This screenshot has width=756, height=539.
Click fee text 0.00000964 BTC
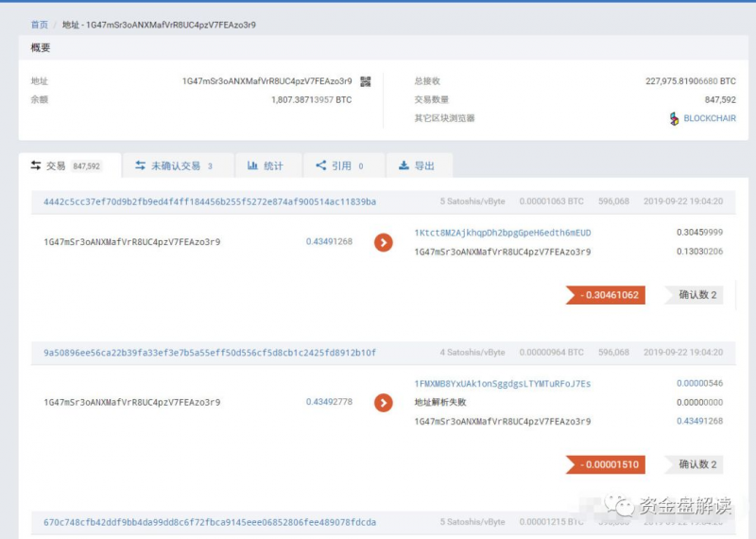coord(551,353)
